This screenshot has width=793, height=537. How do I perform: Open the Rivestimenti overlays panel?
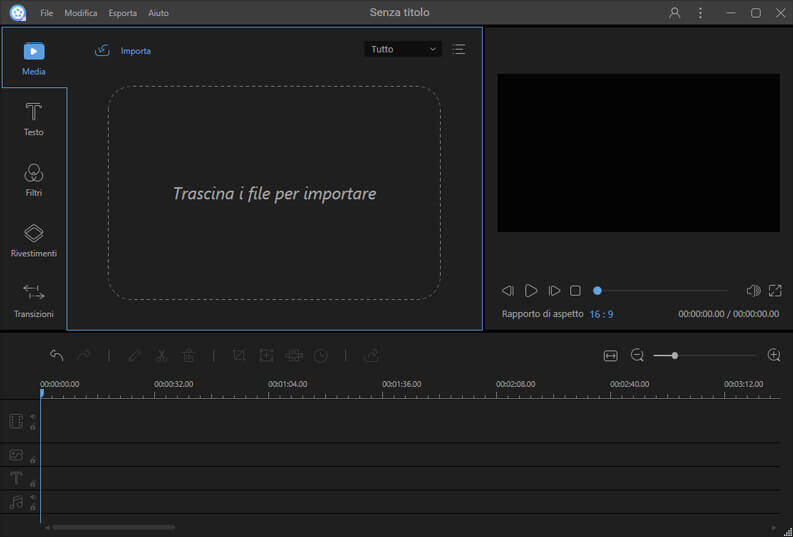tap(34, 241)
